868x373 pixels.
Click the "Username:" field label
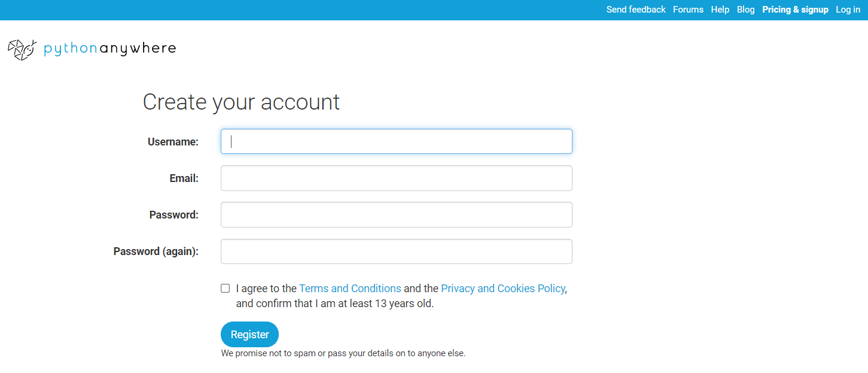pyautogui.click(x=173, y=142)
